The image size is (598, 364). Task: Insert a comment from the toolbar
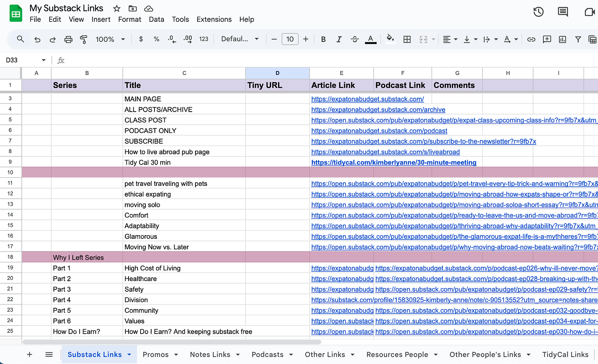[x=547, y=39]
